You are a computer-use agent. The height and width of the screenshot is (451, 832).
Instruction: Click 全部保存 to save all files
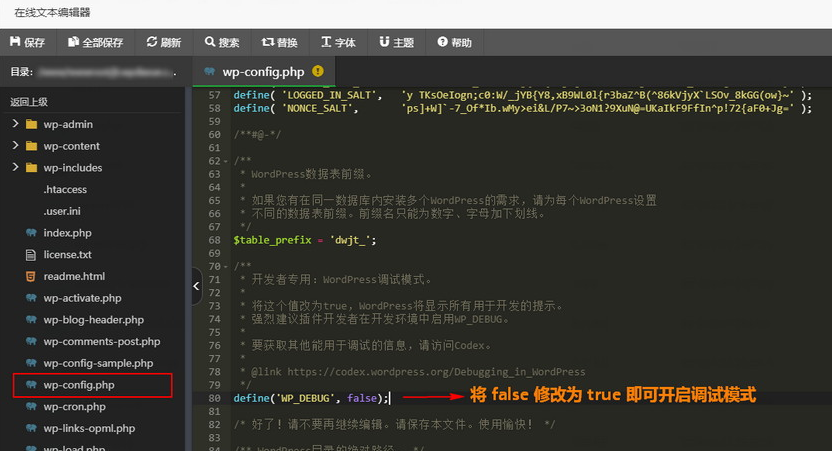[x=95, y=42]
